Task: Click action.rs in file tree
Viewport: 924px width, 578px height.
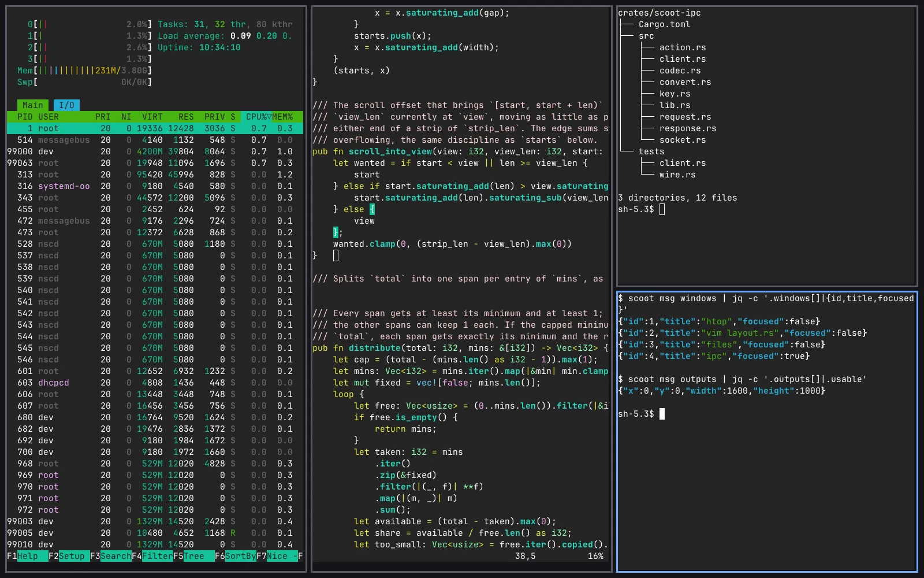Action: (683, 47)
